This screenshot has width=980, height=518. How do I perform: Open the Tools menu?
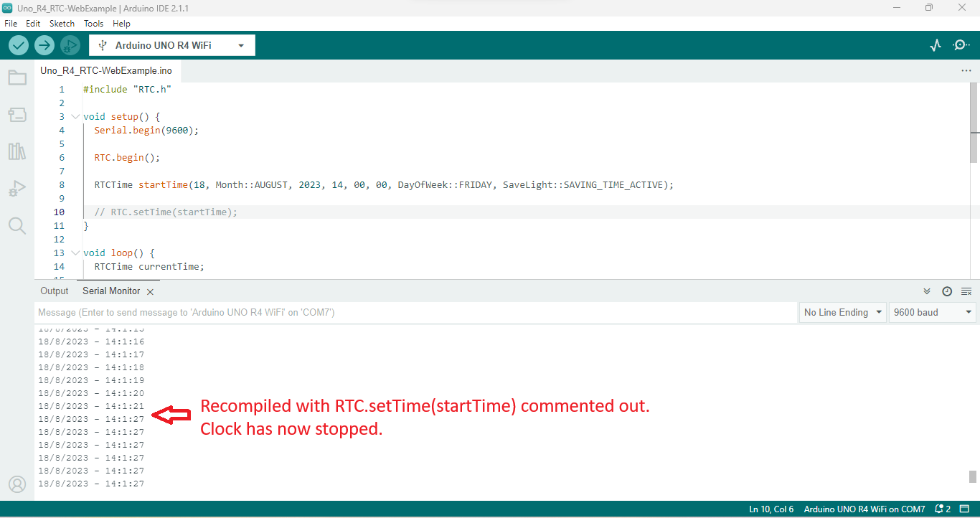click(x=93, y=23)
